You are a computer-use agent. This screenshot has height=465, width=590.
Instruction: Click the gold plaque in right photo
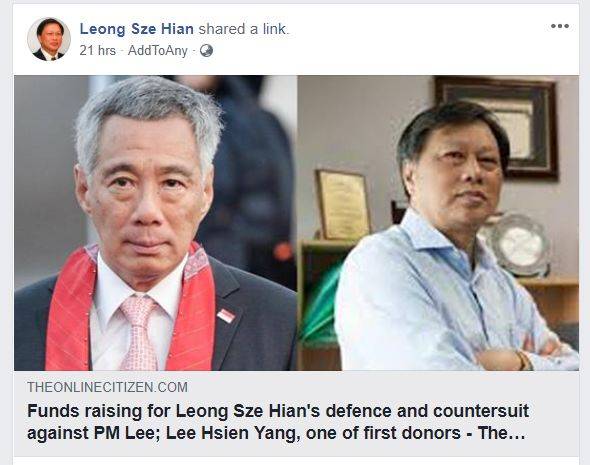coord(343,205)
